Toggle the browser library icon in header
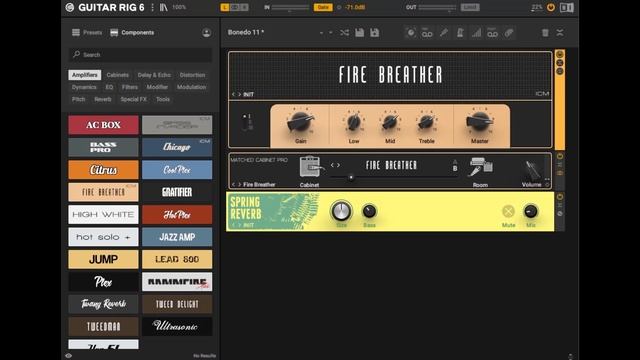This screenshot has width=640, height=360. 164,7
